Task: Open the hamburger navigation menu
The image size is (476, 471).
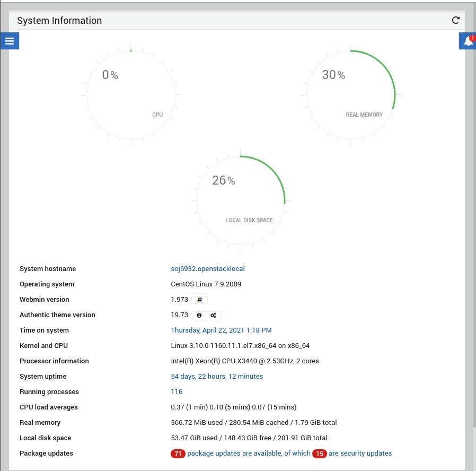Action: (10, 41)
